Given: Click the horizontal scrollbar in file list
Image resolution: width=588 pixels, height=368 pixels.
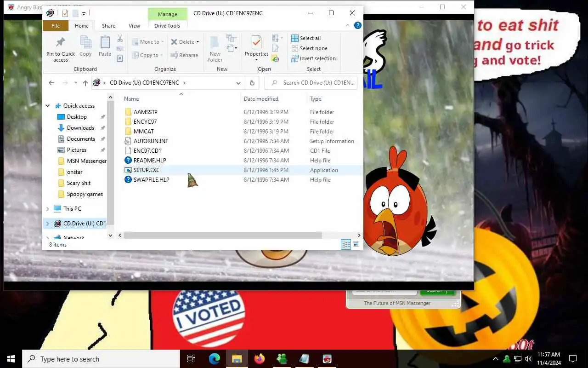Looking at the screenshot, I should (223, 235).
